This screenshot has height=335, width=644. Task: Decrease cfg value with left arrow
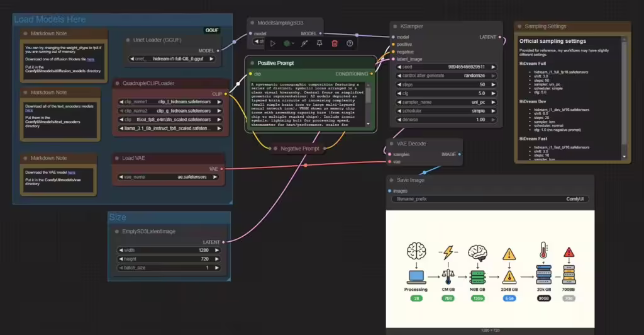(399, 93)
